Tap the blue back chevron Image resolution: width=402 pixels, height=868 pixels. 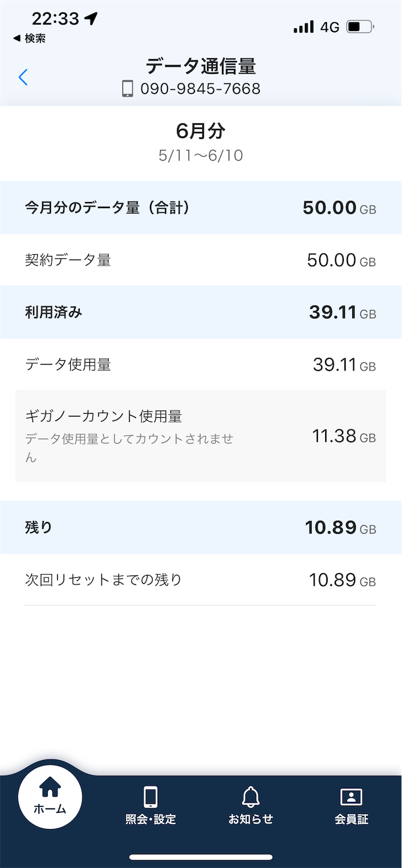23,77
